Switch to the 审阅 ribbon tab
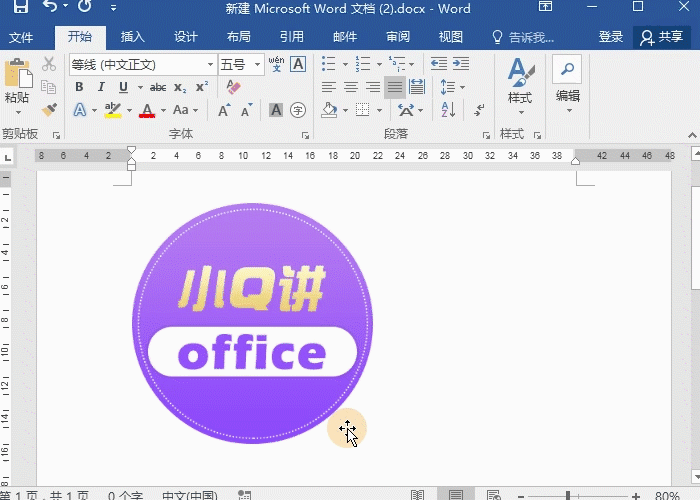Image resolution: width=700 pixels, height=500 pixels. pos(398,37)
